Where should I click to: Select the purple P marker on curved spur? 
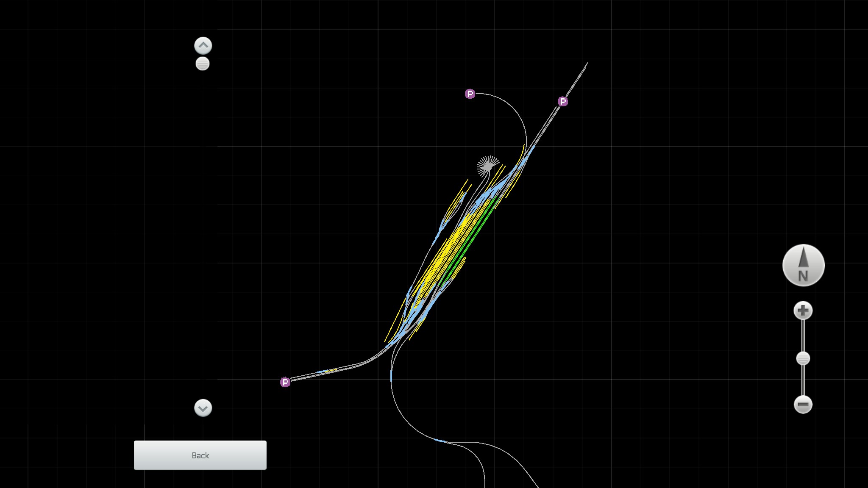point(470,94)
